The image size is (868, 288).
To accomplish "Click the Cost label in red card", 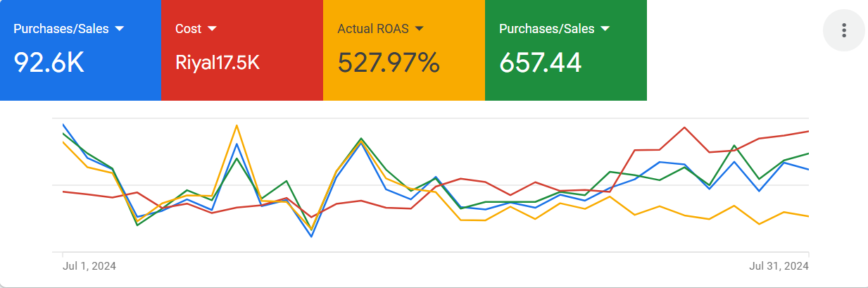I will [188, 29].
